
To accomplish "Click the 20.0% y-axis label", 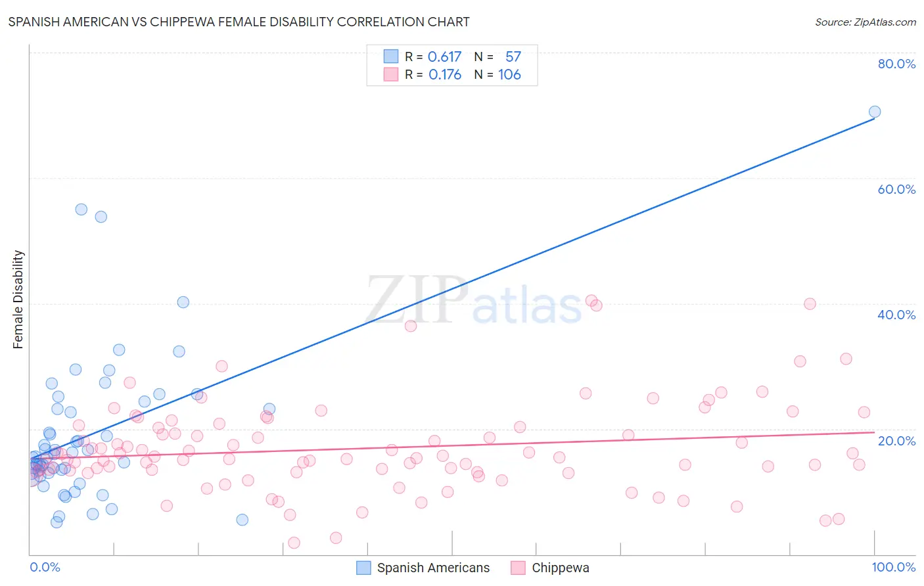I will (896, 440).
